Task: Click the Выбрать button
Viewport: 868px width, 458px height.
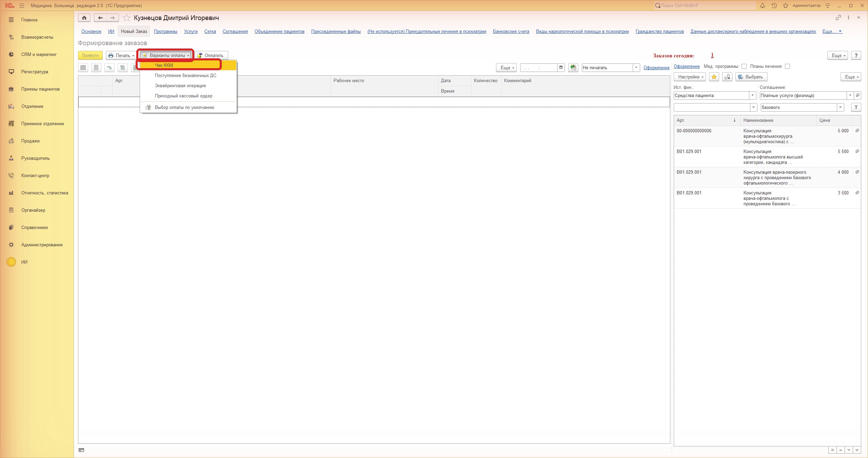Action: click(751, 77)
